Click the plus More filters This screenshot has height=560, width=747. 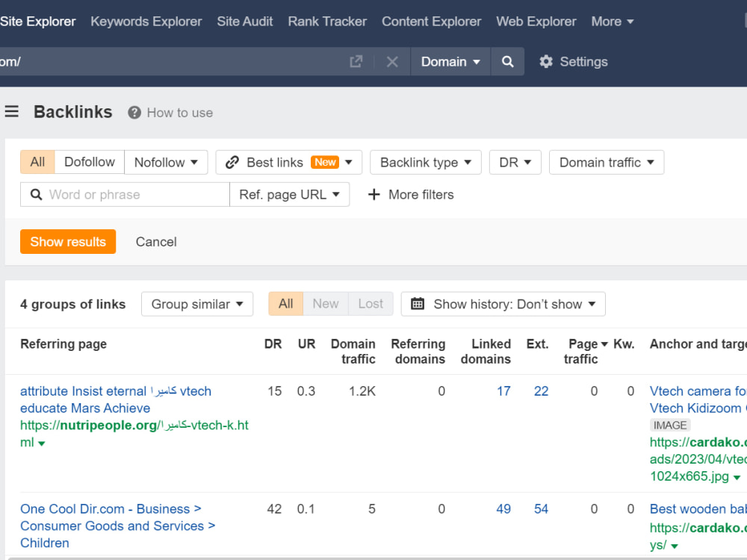point(411,194)
